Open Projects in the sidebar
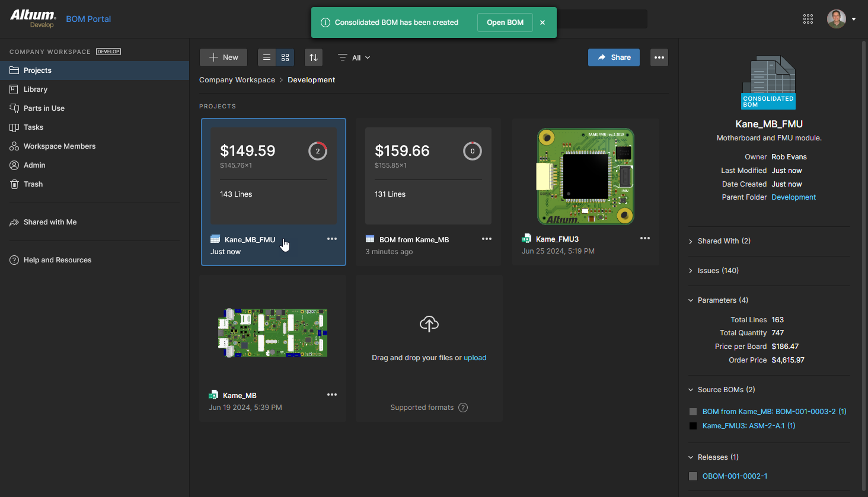868x497 pixels. tap(95, 70)
